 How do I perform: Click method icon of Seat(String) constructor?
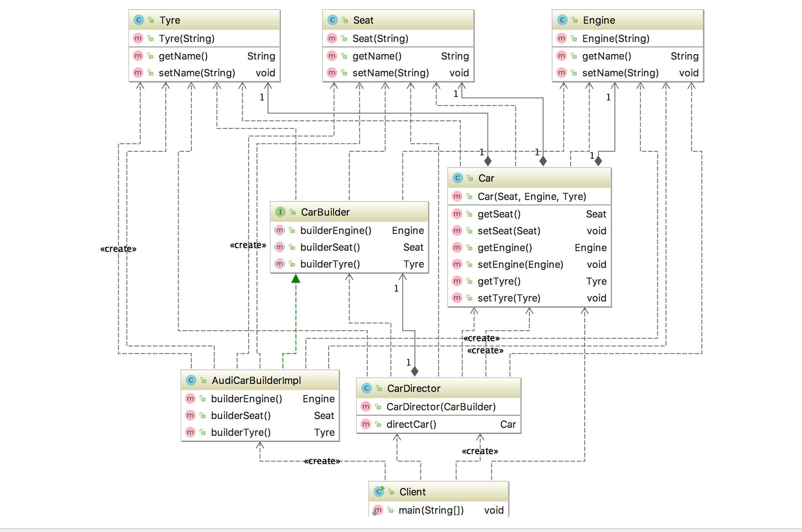[x=332, y=38]
